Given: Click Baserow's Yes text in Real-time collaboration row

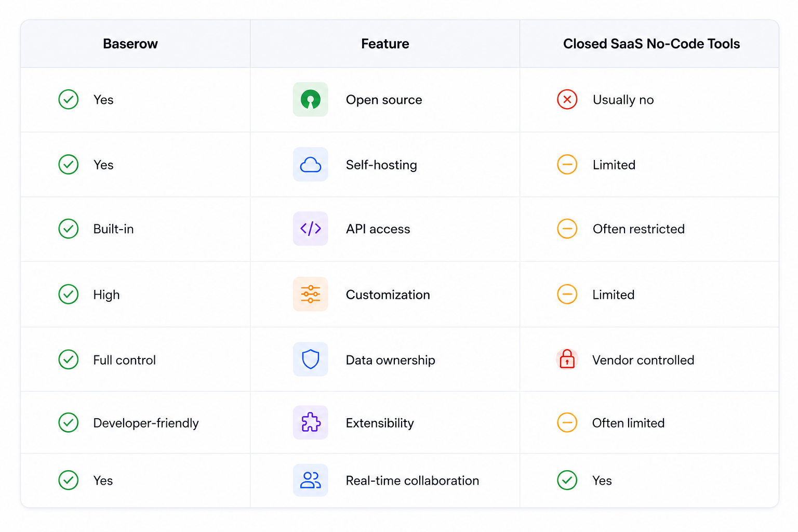Looking at the screenshot, I should click(103, 481).
